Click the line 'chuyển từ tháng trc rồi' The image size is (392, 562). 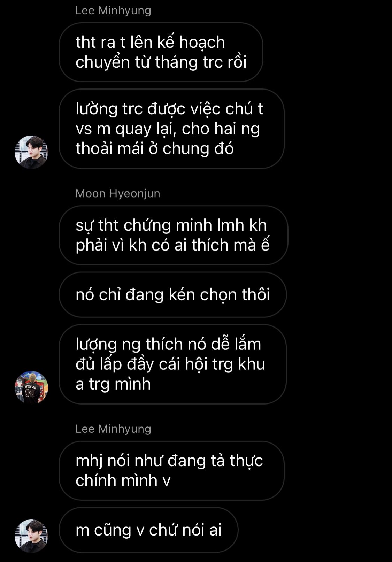pyautogui.click(x=161, y=62)
